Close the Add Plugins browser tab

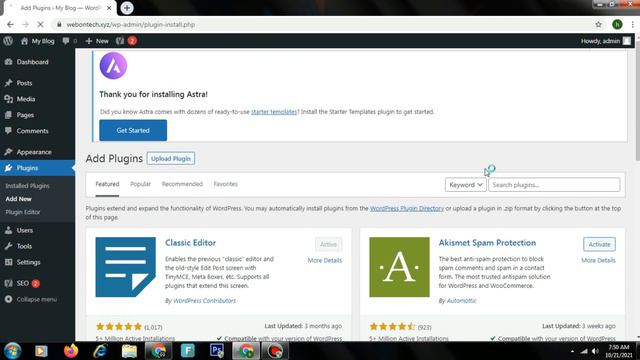(x=109, y=8)
